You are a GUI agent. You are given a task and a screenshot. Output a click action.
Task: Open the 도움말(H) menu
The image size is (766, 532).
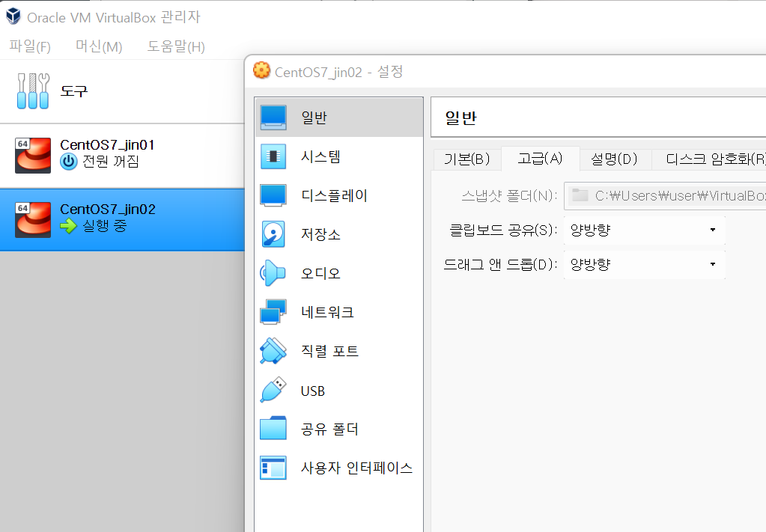[176, 46]
